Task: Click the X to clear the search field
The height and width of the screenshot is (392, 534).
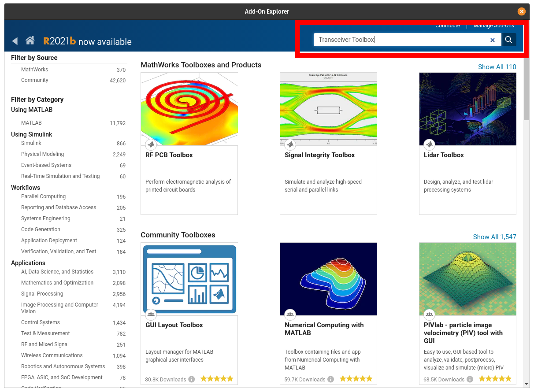Action: [x=492, y=40]
